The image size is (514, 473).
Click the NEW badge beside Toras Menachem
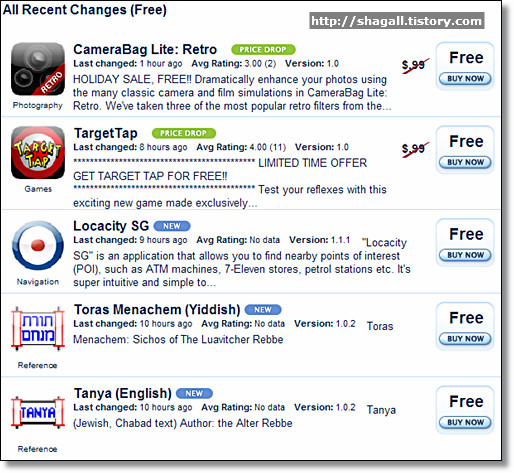point(263,310)
